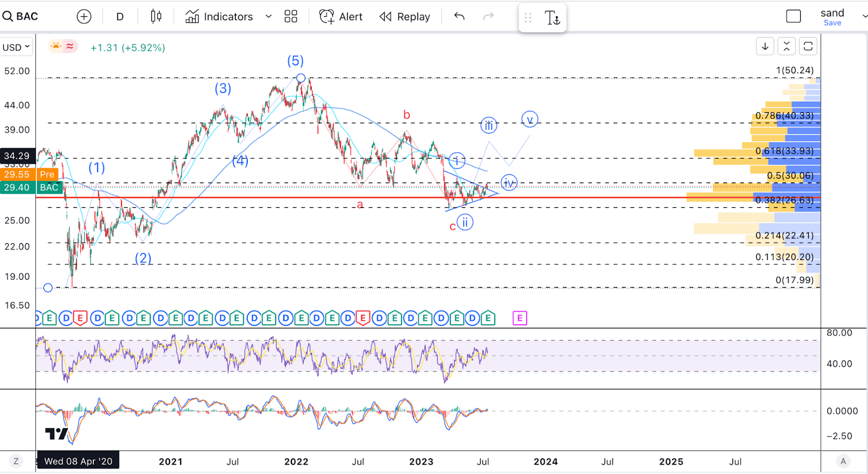Click the magenta E earnings marker
The height and width of the screenshot is (474, 868).
520,318
